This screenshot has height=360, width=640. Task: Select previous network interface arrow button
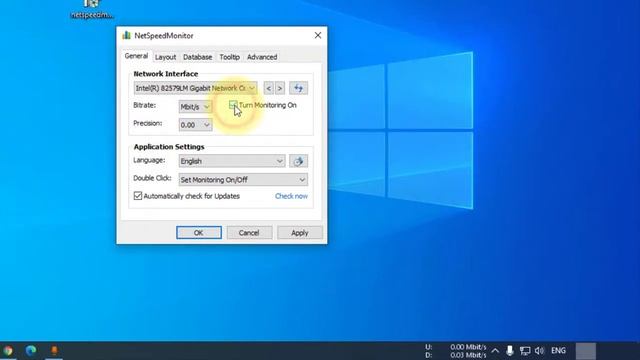tap(269, 88)
